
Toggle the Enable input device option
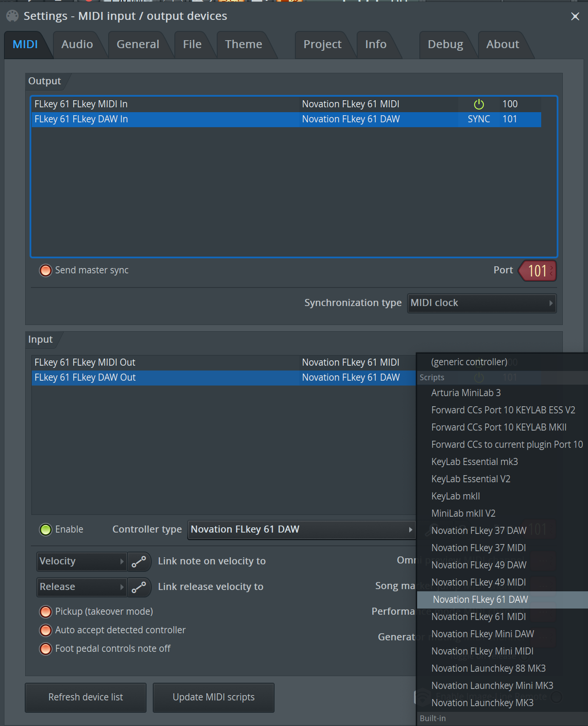click(x=45, y=529)
